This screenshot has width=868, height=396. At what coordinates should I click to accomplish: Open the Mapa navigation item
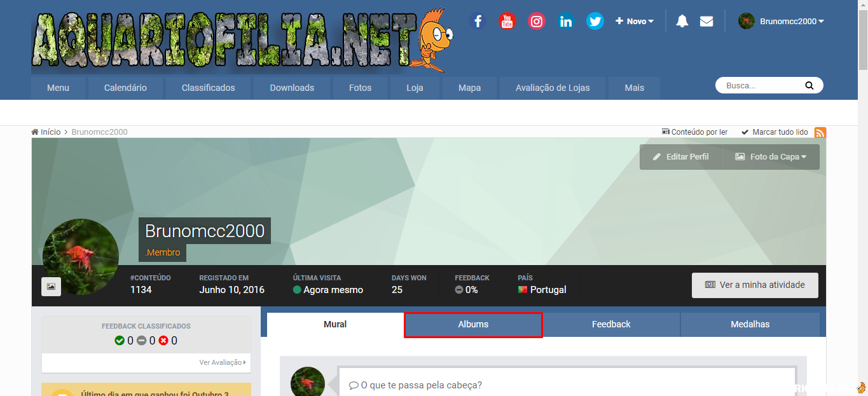pos(469,88)
